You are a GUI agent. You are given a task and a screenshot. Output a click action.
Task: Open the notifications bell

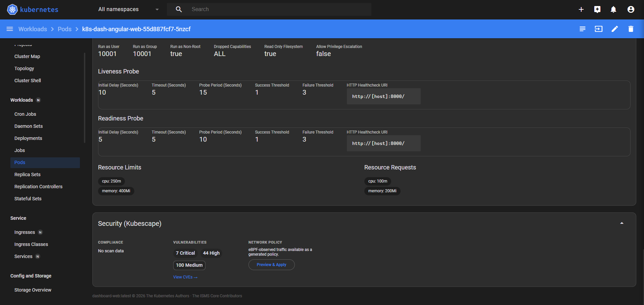(x=613, y=9)
